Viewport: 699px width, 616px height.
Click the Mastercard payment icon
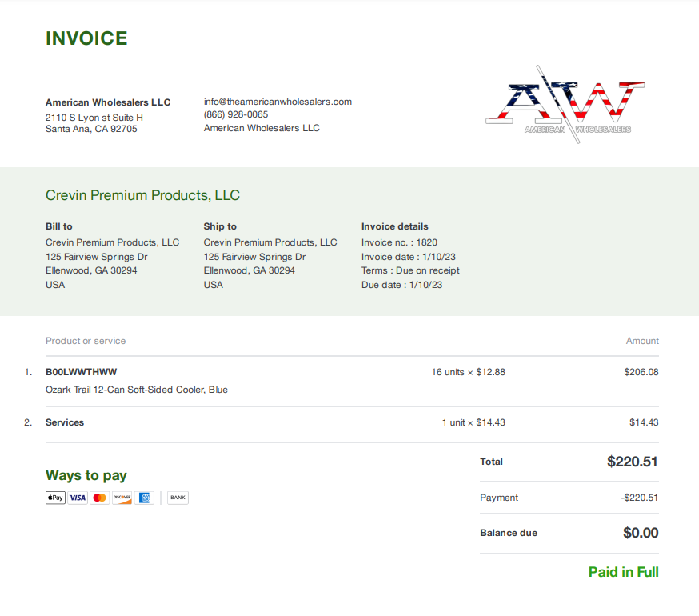(99, 498)
